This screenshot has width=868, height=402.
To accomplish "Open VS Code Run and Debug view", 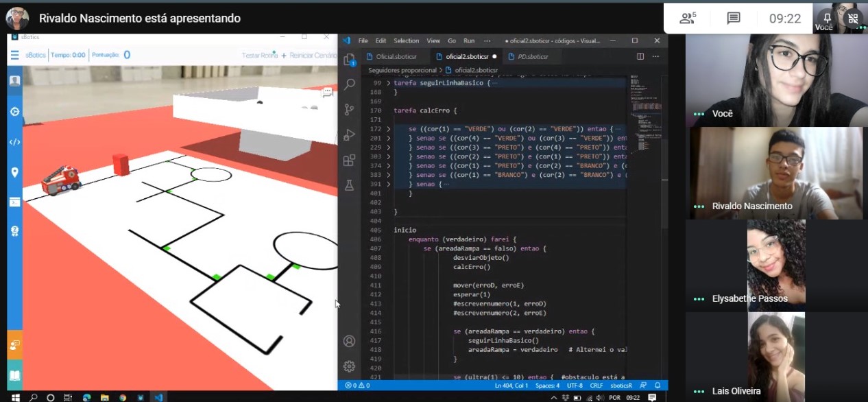I will tap(350, 134).
